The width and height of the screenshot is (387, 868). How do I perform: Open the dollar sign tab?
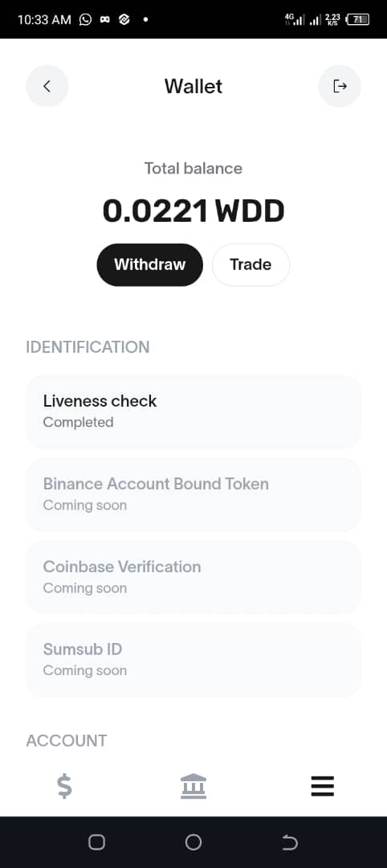[64, 786]
